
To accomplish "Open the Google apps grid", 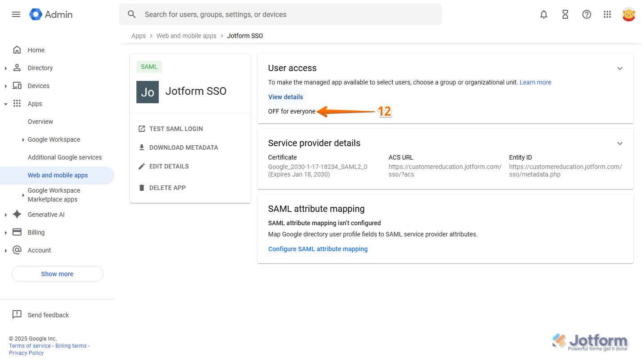I will 607,14.
